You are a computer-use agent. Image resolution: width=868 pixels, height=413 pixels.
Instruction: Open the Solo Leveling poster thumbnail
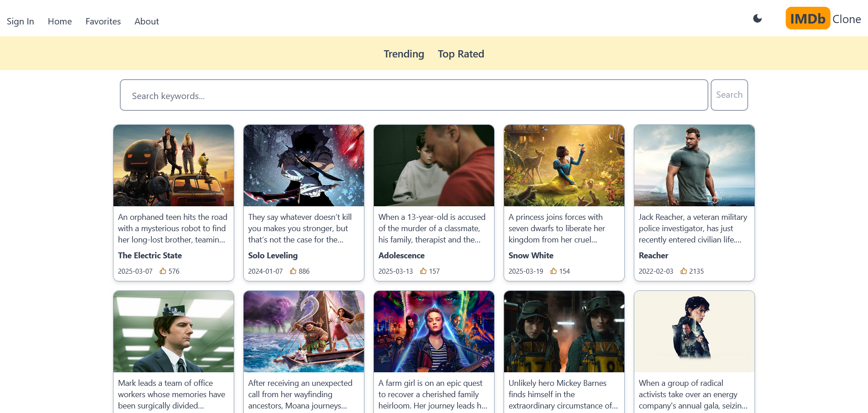pos(304,166)
